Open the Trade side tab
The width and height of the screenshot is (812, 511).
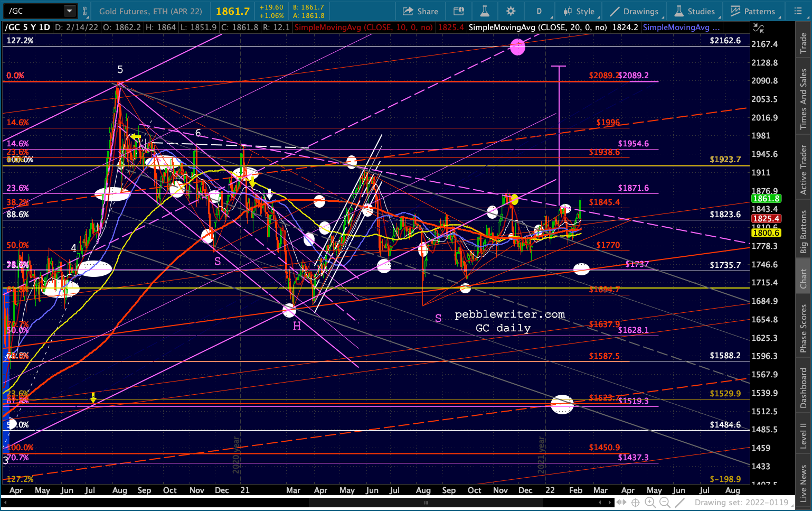803,43
